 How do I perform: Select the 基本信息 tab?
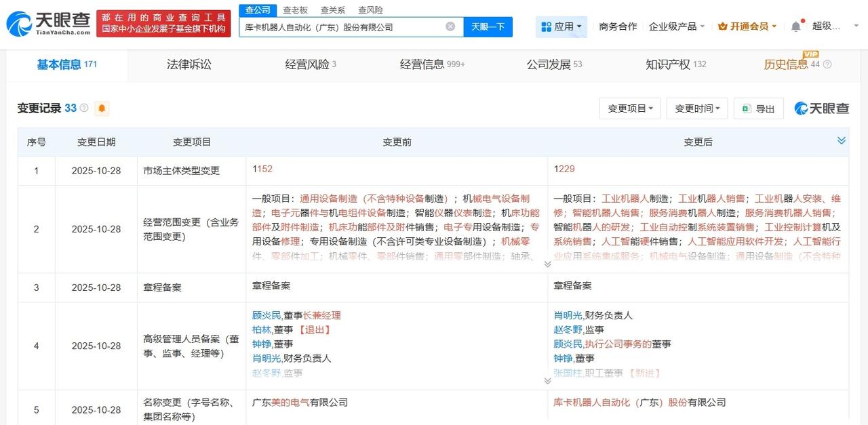pos(67,64)
